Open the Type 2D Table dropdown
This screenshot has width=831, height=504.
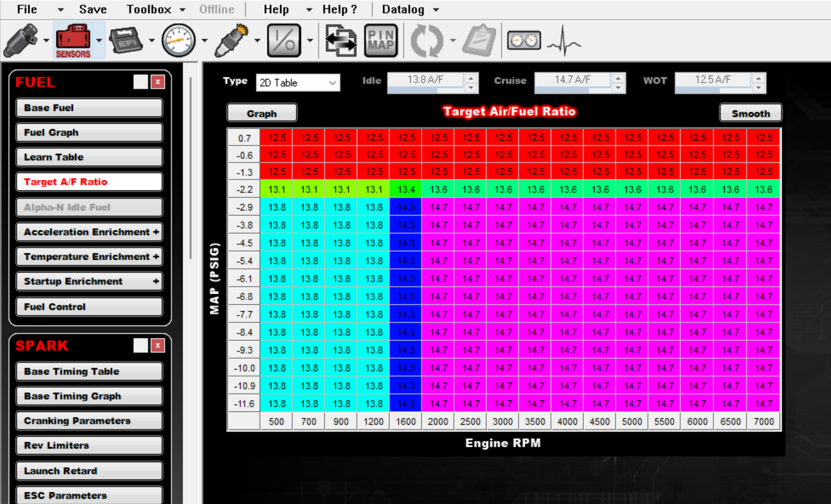click(298, 83)
